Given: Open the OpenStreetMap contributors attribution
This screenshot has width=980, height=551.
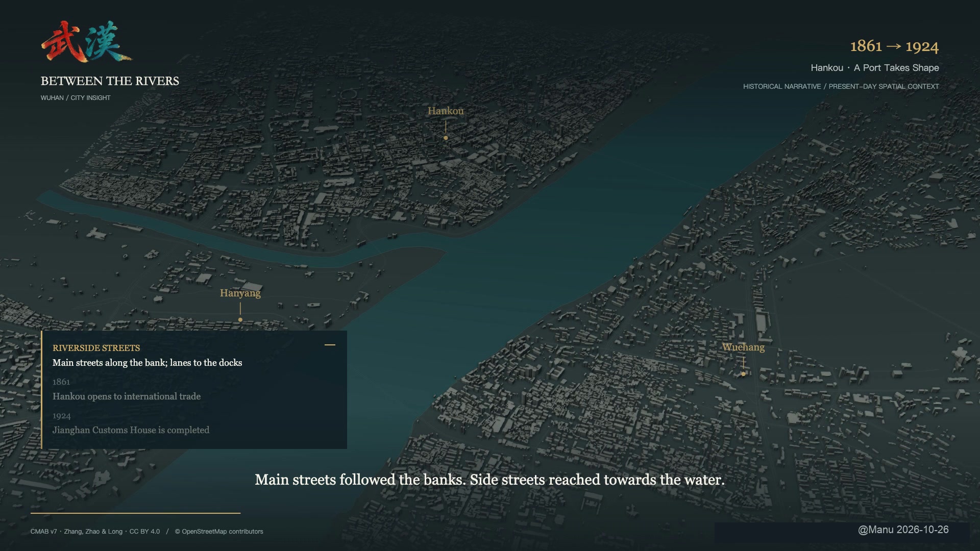Looking at the screenshot, I should pyautogui.click(x=219, y=532).
